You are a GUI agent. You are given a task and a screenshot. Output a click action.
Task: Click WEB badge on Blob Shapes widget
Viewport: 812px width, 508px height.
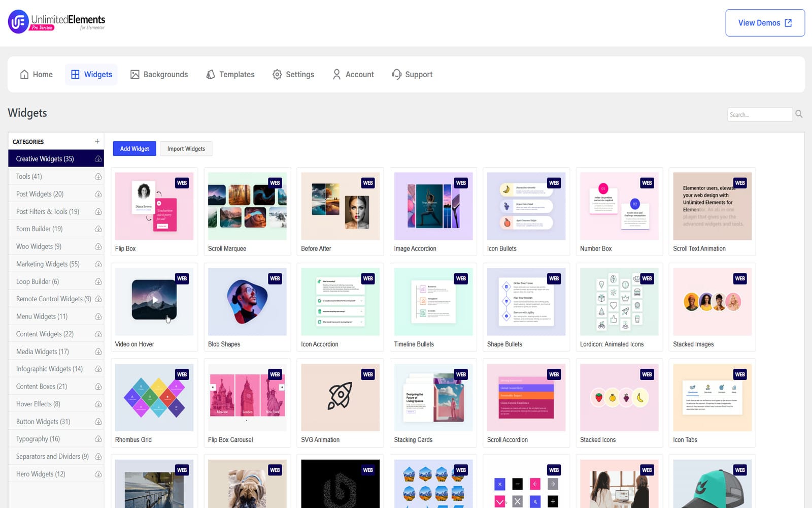pos(275,278)
